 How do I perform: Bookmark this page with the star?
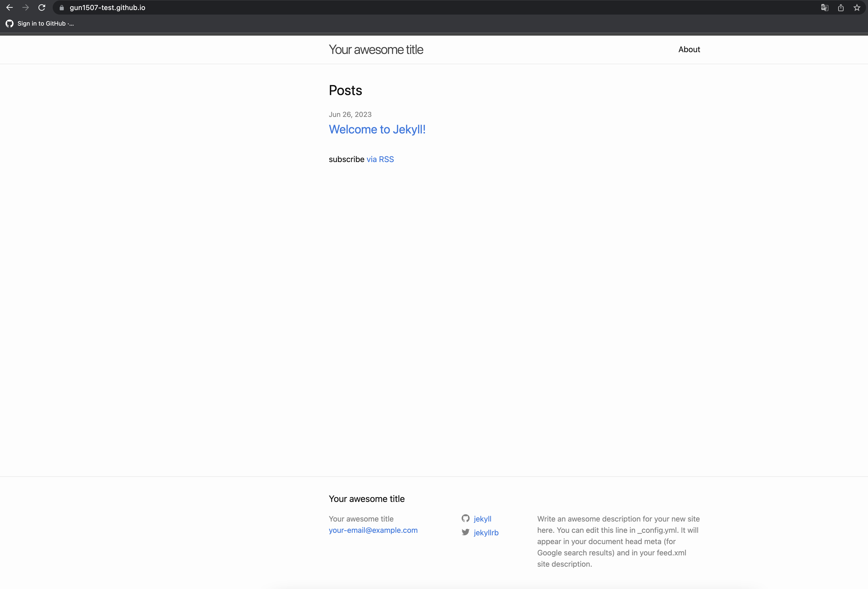857,8
